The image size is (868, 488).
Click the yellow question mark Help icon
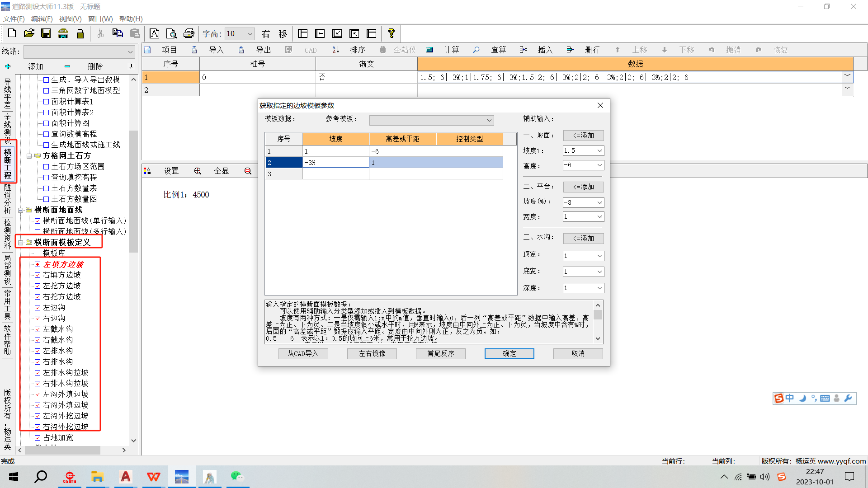[391, 33]
